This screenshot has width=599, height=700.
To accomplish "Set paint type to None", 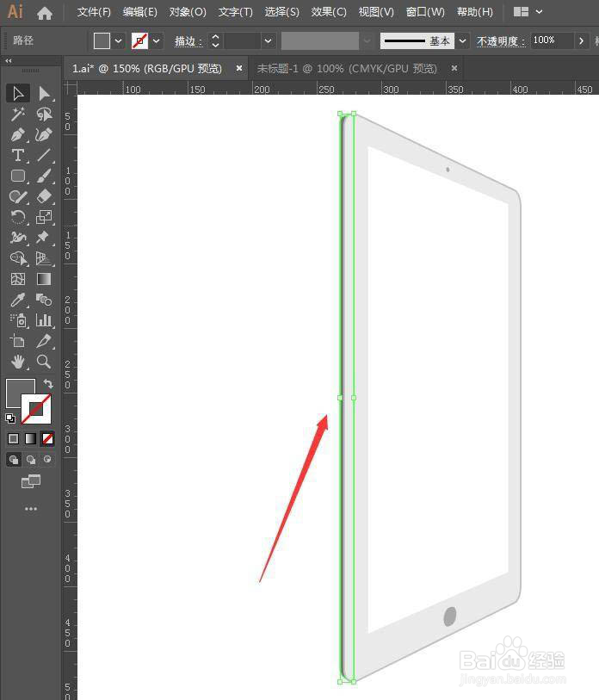I will (x=47, y=439).
